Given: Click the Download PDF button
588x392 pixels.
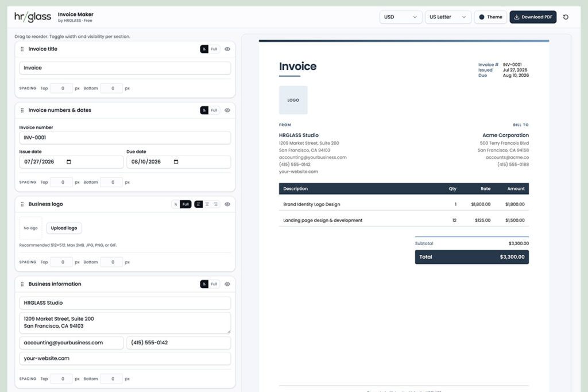Looking at the screenshot, I should [533, 17].
